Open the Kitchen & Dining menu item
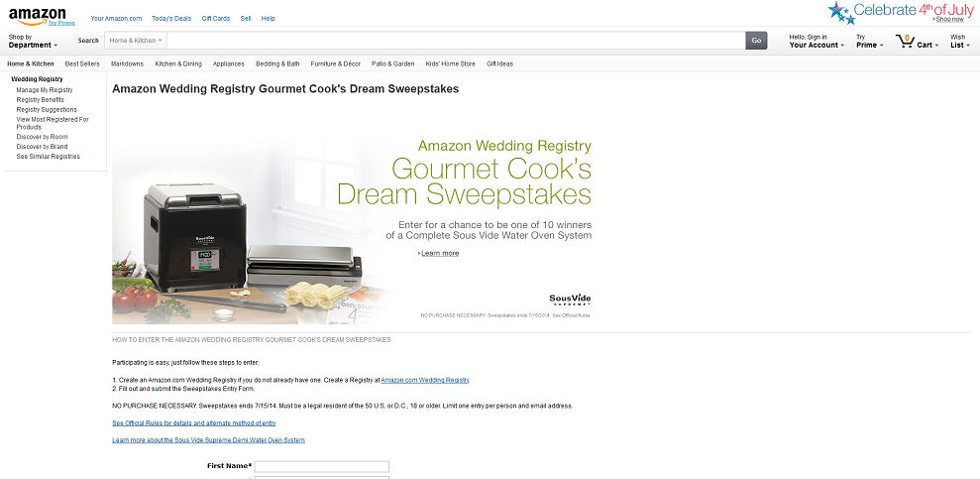The image size is (980, 479). 178,63
